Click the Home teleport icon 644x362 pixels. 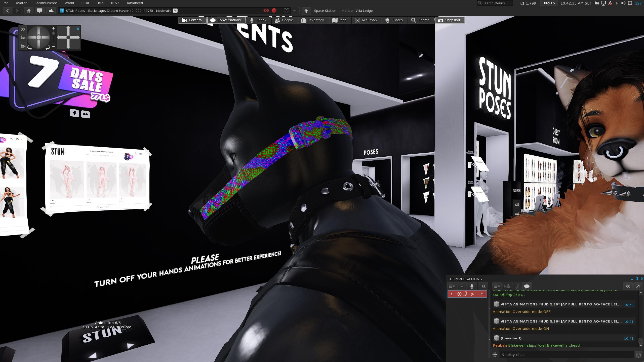[29, 11]
